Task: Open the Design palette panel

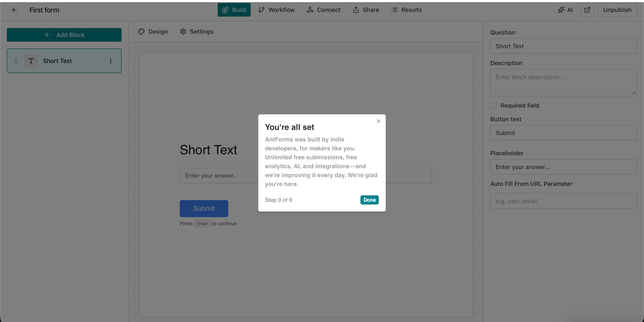Action: click(x=153, y=31)
